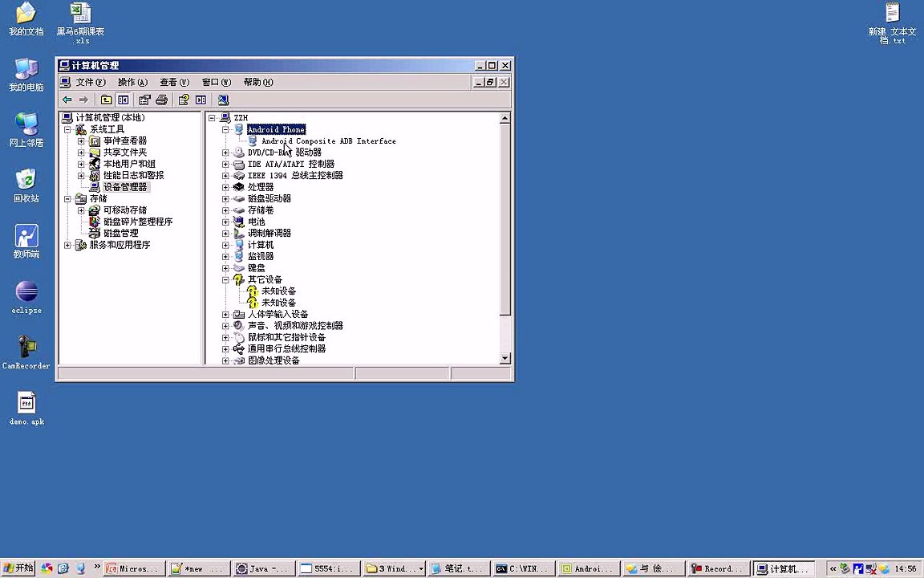Click the Help toolbar icon
This screenshot has height=578, width=924.
[184, 100]
